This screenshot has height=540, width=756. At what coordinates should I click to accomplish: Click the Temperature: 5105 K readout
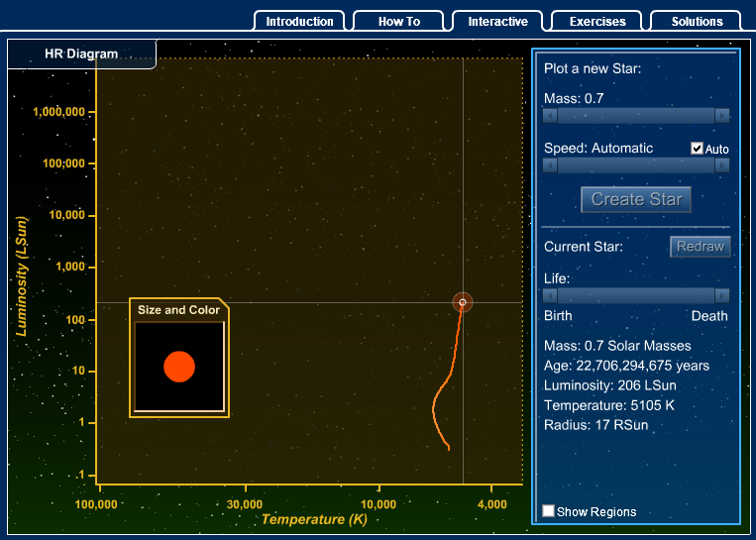(609, 405)
